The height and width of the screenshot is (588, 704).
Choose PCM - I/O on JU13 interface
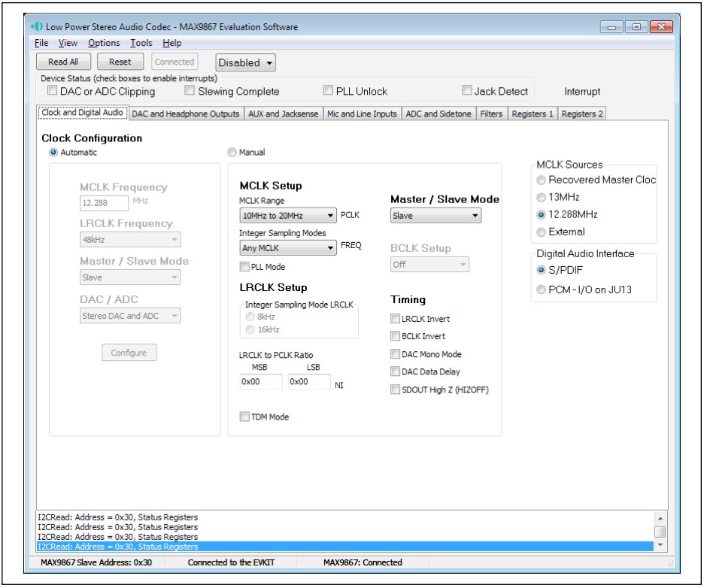pyautogui.click(x=541, y=289)
